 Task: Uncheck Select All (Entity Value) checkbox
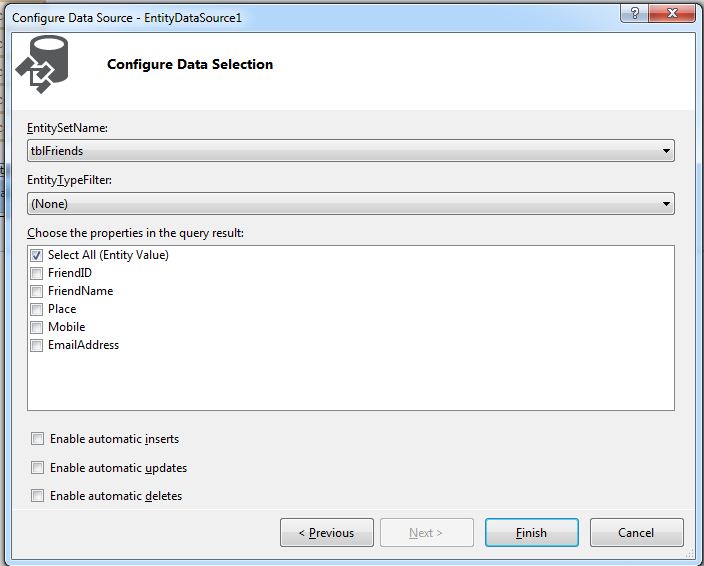coord(36,255)
